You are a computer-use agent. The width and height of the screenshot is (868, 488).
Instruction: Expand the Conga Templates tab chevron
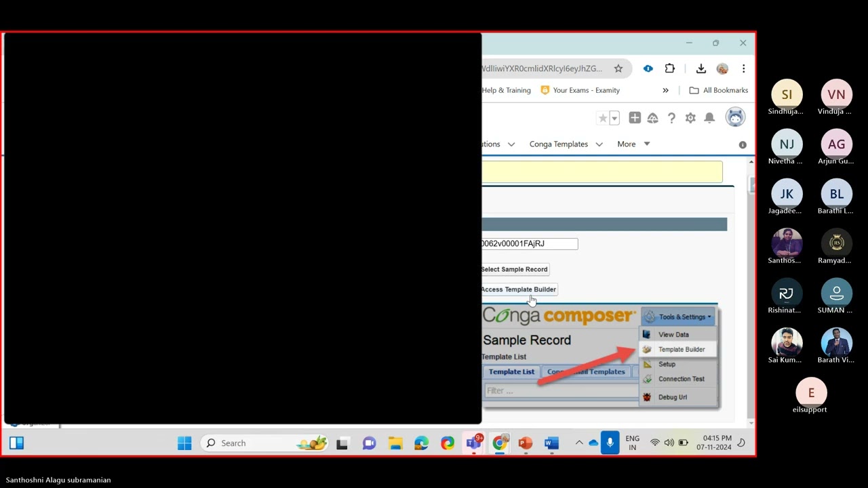[599, 144]
